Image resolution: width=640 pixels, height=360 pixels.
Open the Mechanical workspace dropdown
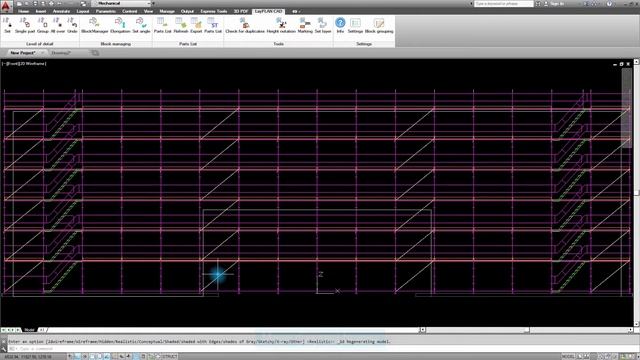point(122,4)
